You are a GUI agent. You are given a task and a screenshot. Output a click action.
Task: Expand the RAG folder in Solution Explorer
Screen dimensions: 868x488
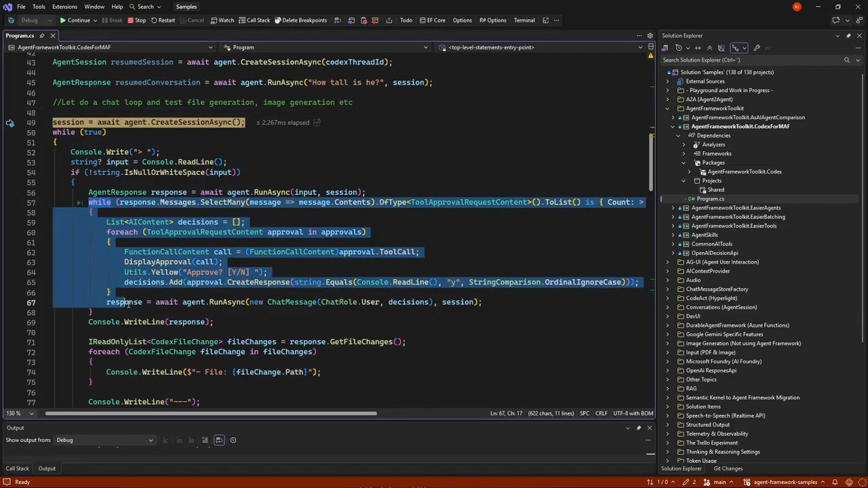point(667,388)
